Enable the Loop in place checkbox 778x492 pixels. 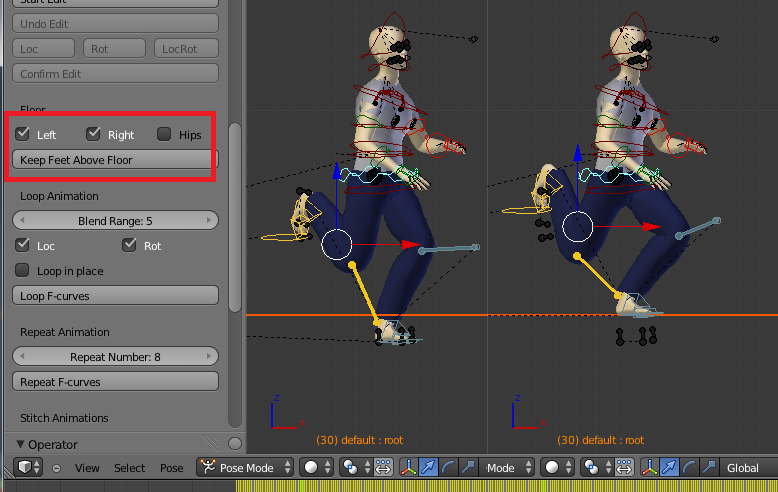tap(23, 270)
